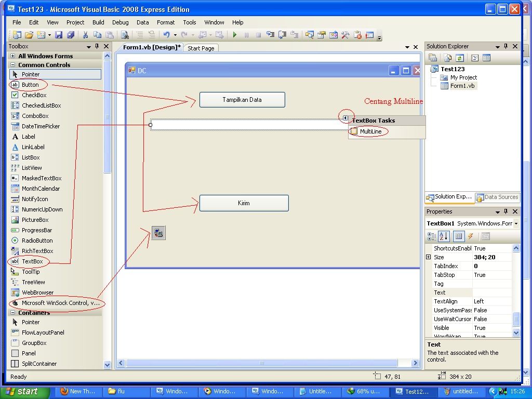Click the Alphabetical sort icon in Properties
Viewport: 532px width, 399px height.
tap(444, 236)
